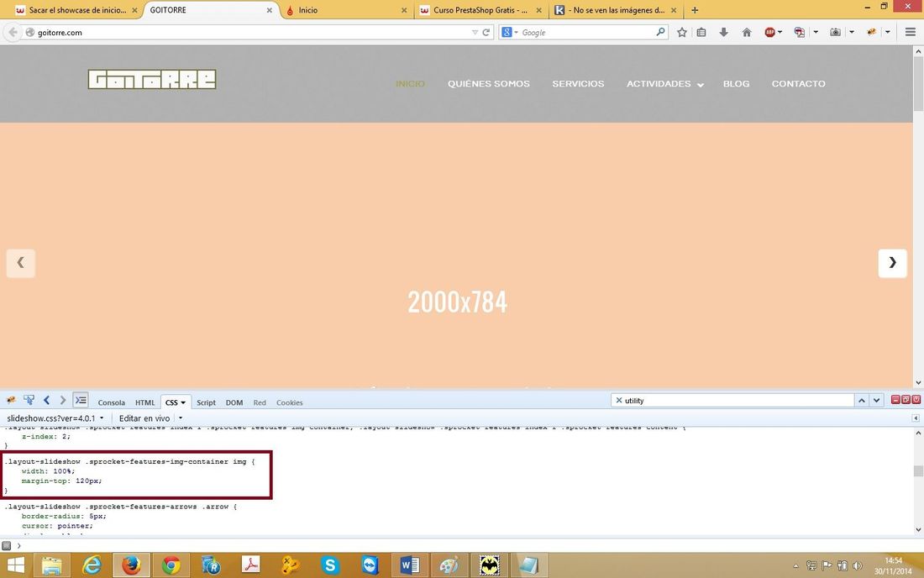Click the INICIO navigation link
Viewport: 924px width, 578px height.
(410, 84)
